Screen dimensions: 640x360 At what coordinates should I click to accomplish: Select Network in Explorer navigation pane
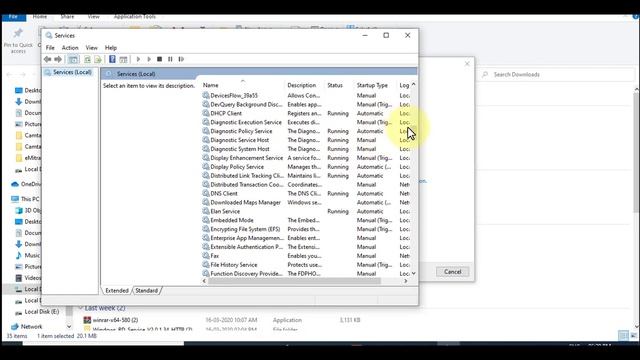[31, 327]
